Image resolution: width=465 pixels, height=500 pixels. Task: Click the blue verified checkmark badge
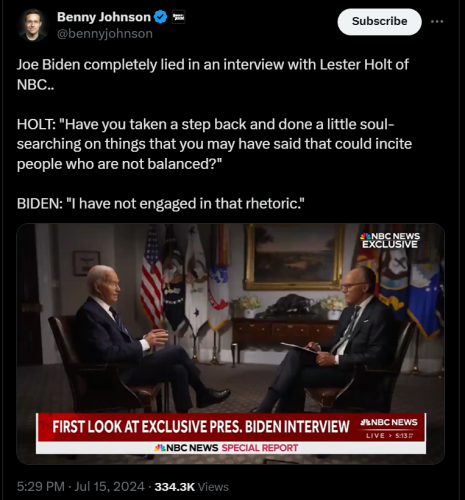click(161, 17)
